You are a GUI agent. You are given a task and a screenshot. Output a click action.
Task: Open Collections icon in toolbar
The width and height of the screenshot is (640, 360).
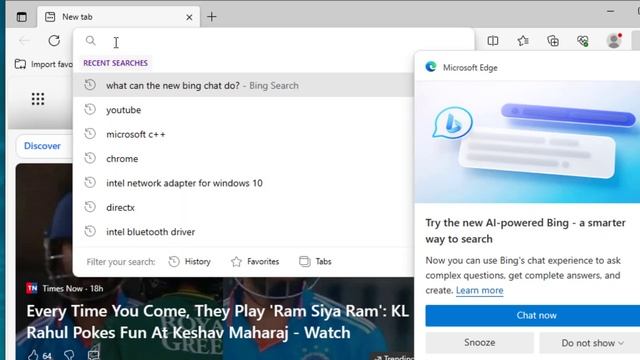click(553, 41)
